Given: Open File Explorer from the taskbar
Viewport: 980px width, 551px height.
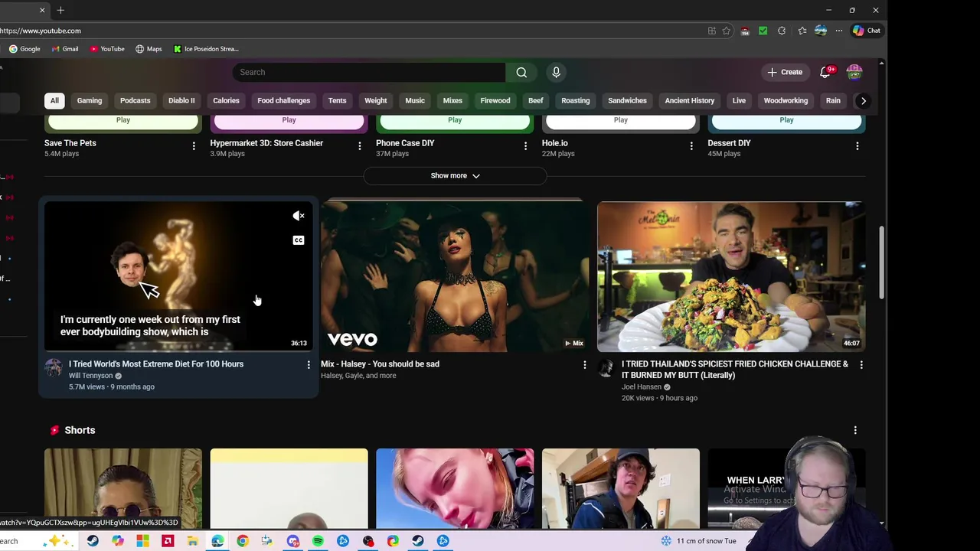Looking at the screenshot, I should coord(193,541).
